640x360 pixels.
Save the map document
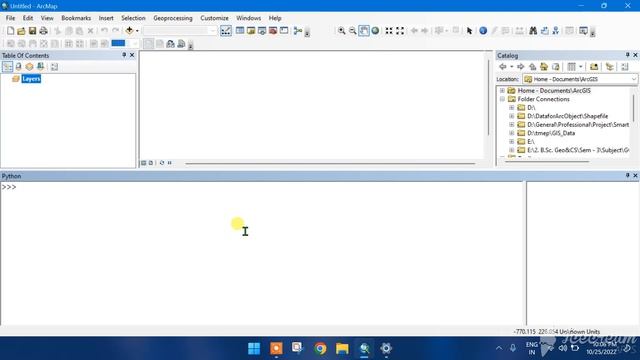tap(32, 31)
